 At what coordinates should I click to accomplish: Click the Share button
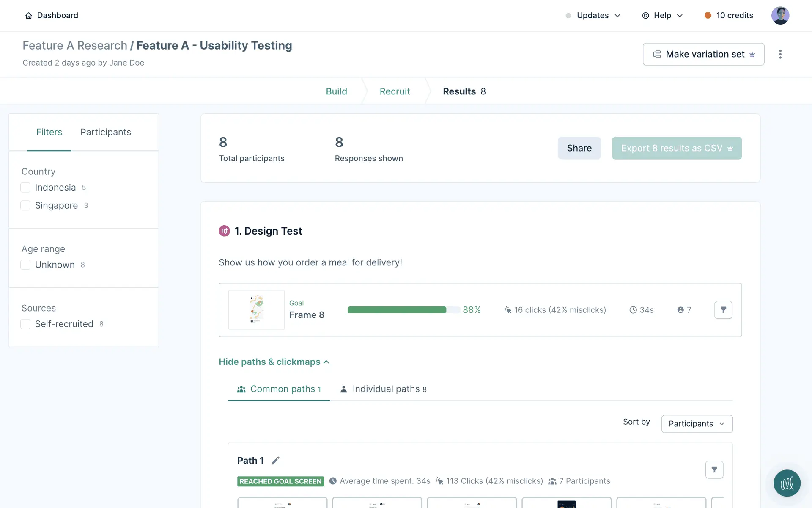[579, 148]
